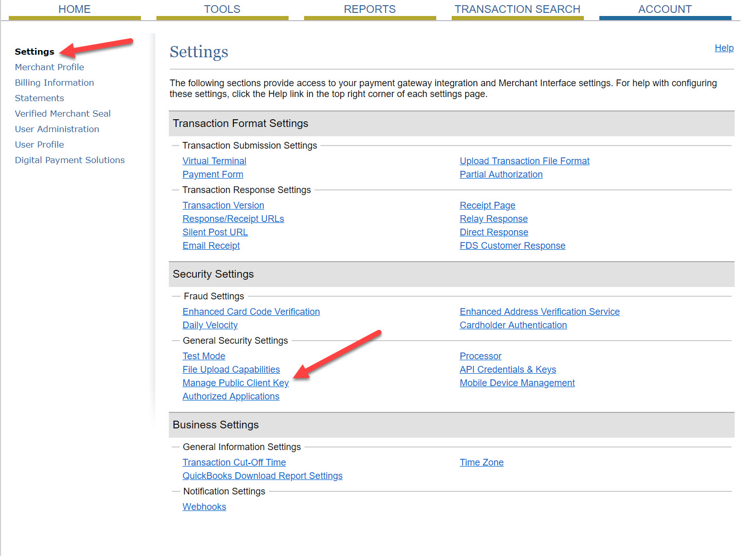
Task: Go to TRANSACTION SEARCH tab
Action: [517, 9]
